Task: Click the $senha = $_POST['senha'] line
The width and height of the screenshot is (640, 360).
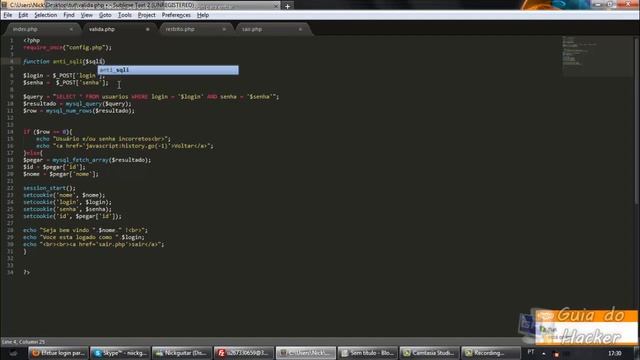Action: [x=66, y=83]
